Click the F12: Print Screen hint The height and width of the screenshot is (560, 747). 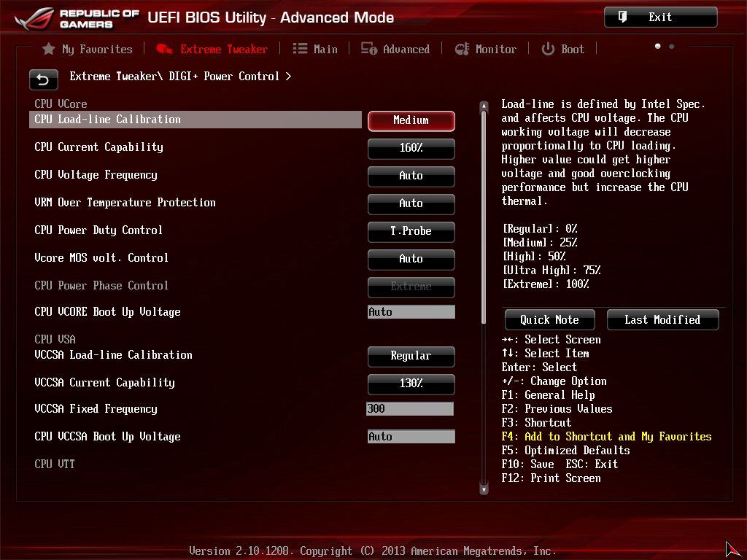click(551, 478)
